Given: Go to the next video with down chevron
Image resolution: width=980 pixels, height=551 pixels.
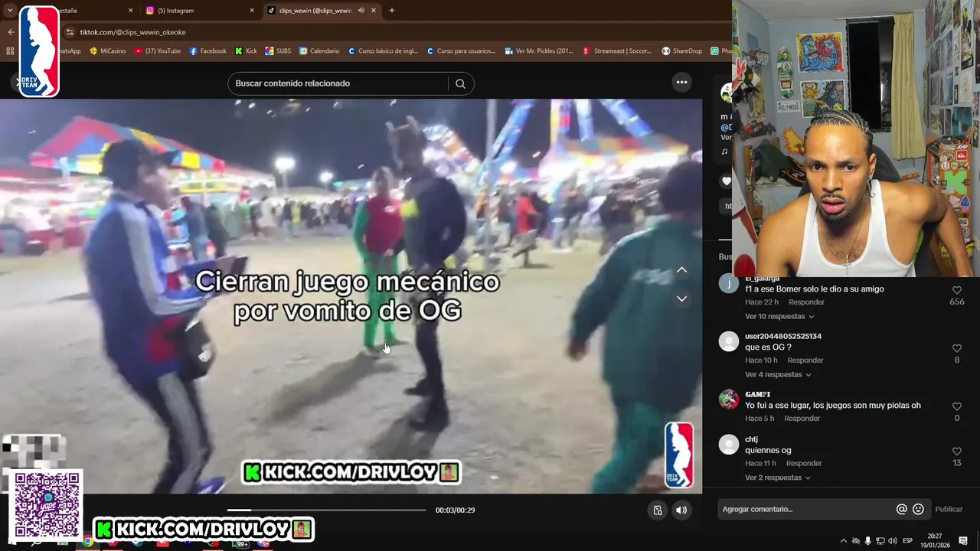Looking at the screenshot, I should [681, 298].
